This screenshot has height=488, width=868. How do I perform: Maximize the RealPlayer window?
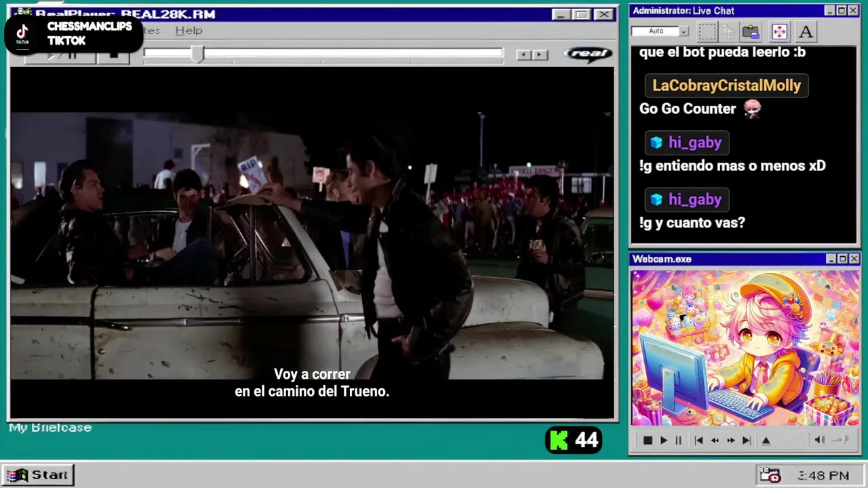pyautogui.click(x=581, y=14)
